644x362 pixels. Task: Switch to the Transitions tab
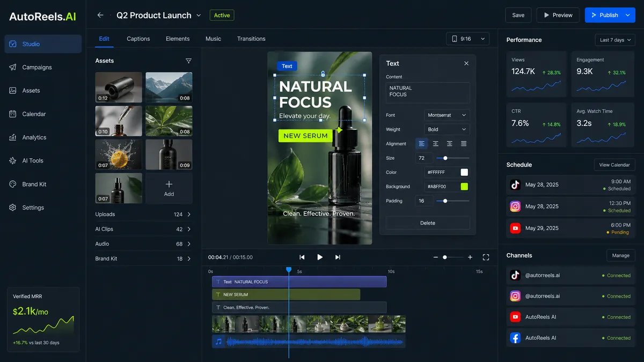point(251,39)
